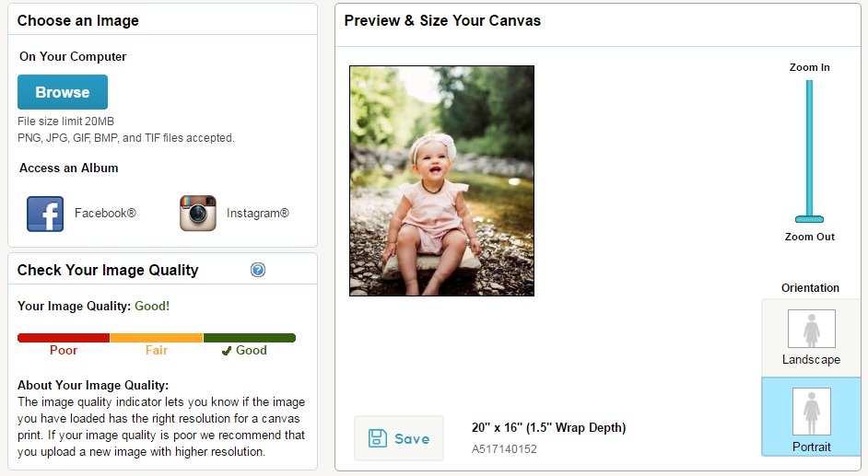Click the green Good checkmark icon
Viewport: 868px width, 476px height.
tap(226, 351)
